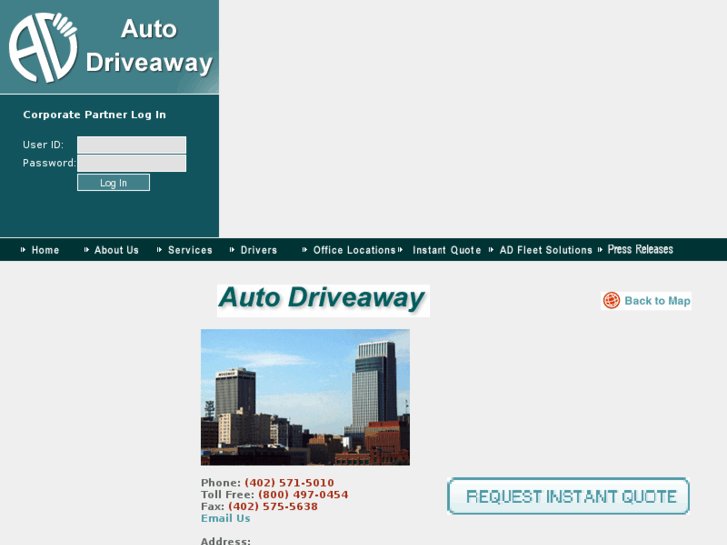Open the Services menu item

[190, 250]
